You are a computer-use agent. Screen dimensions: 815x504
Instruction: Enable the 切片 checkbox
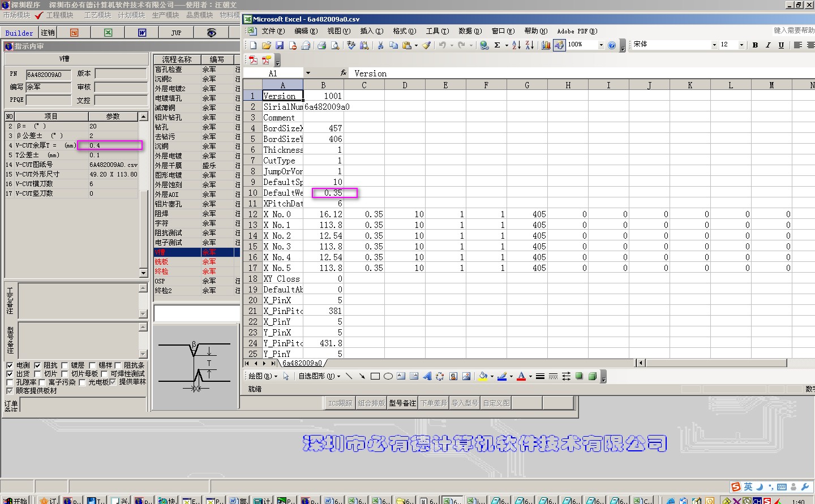pyautogui.click(x=37, y=374)
